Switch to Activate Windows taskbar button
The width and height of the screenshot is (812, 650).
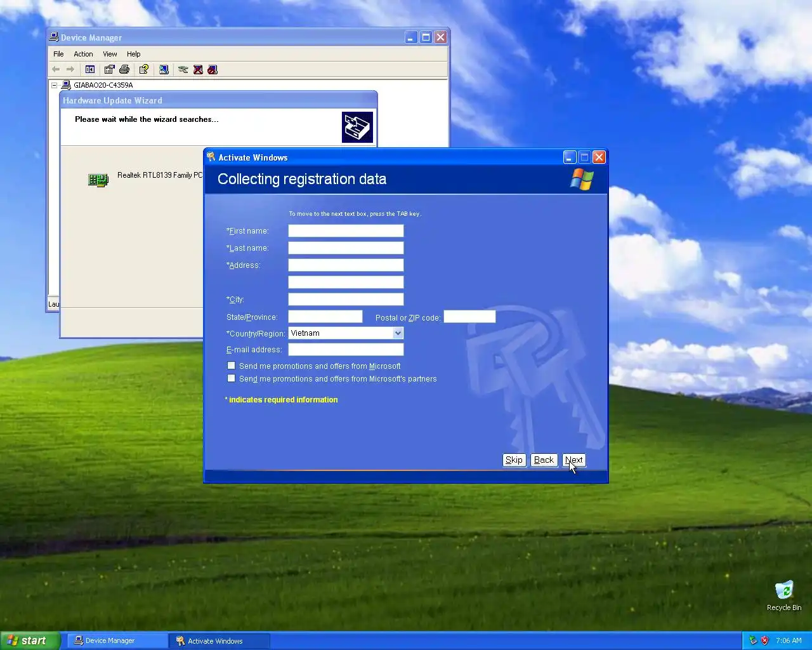click(x=219, y=640)
